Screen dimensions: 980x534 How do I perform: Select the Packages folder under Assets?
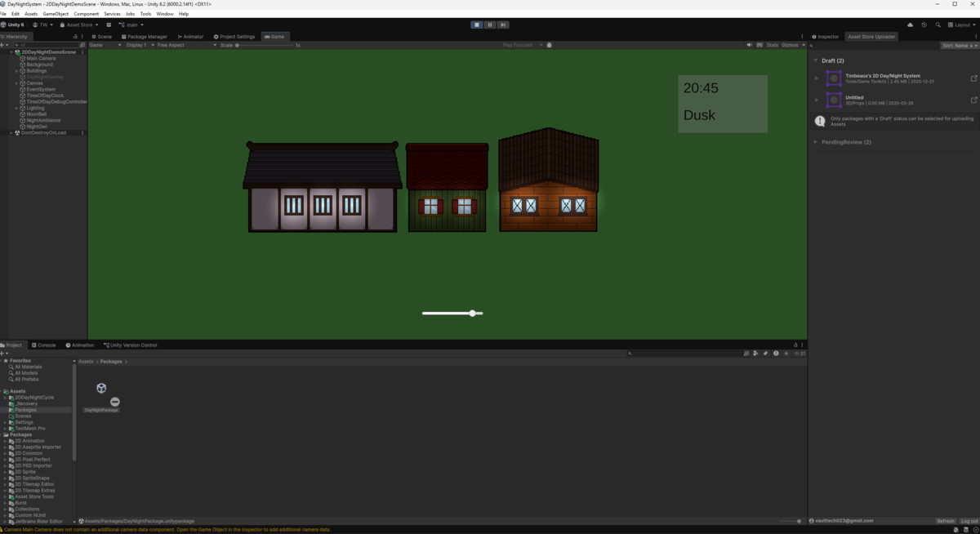pyautogui.click(x=26, y=410)
